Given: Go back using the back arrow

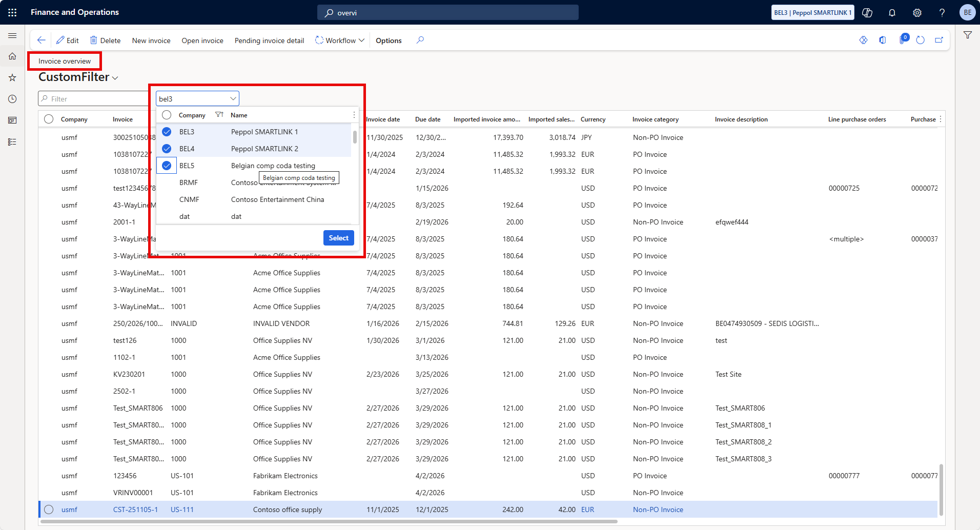Looking at the screenshot, I should pos(42,40).
